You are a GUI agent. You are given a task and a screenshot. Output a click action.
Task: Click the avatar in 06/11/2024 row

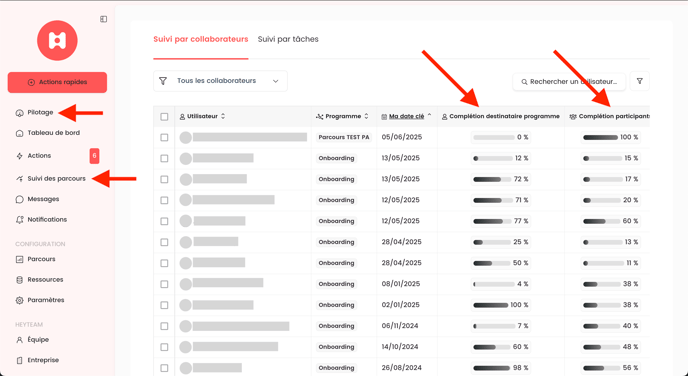(186, 326)
